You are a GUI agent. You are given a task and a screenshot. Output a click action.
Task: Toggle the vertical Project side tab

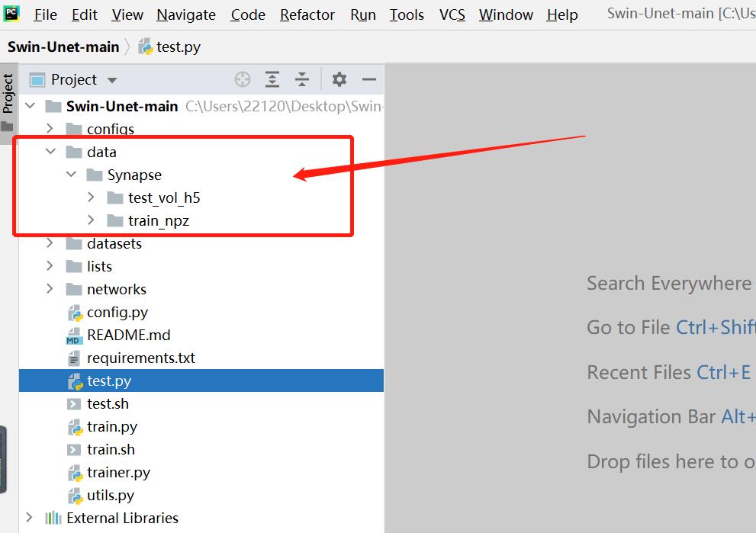point(8,103)
